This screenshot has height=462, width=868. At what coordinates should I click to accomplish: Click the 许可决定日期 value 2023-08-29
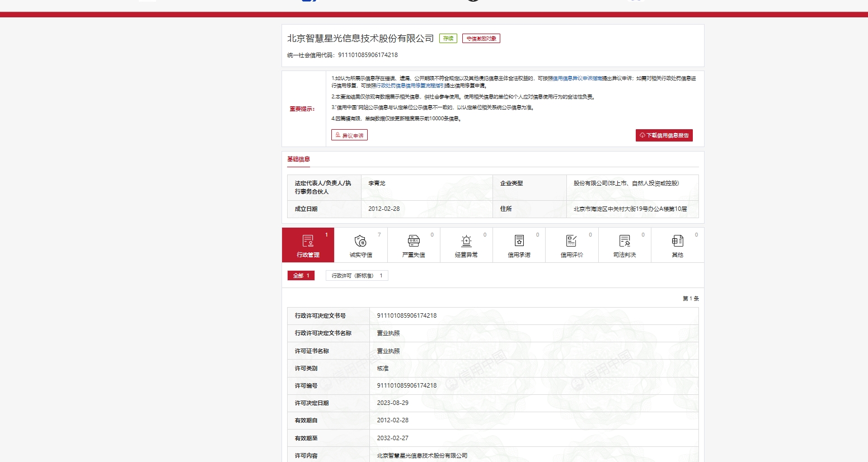pyautogui.click(x=393, y=403)
